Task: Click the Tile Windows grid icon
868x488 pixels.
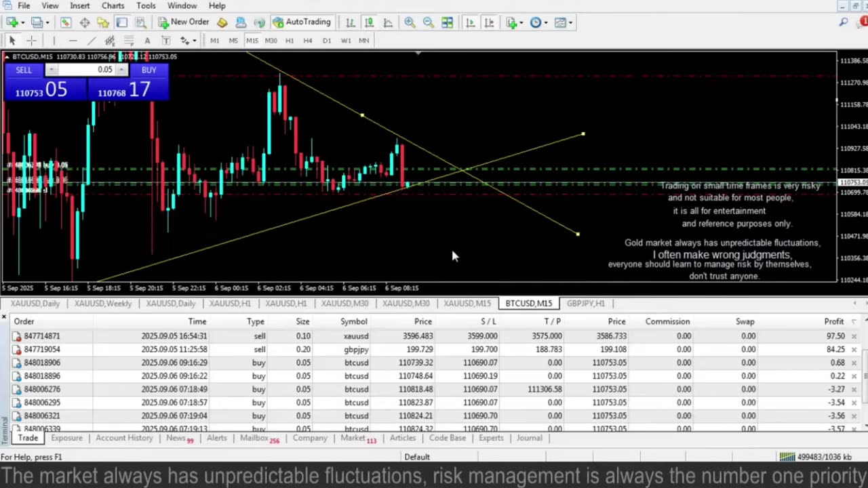Action: pos(448,22)
